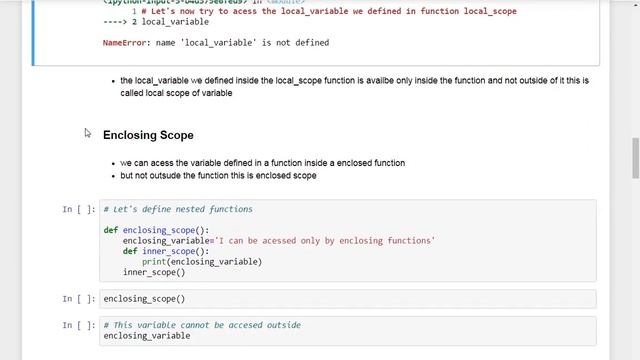Click the NameError message text
Viewport: 640px width, 360px height.
point(216,43)
